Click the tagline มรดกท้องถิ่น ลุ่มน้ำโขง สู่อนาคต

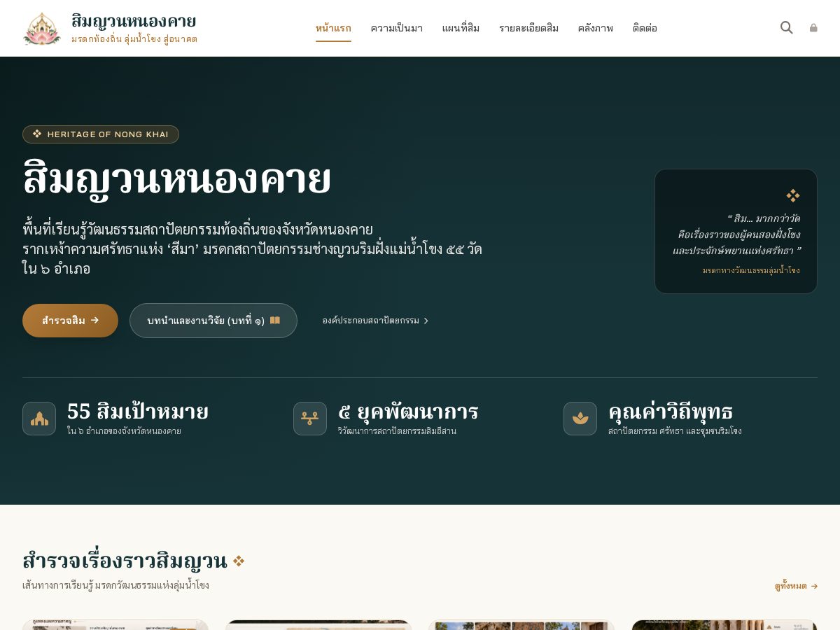[134, 39]
